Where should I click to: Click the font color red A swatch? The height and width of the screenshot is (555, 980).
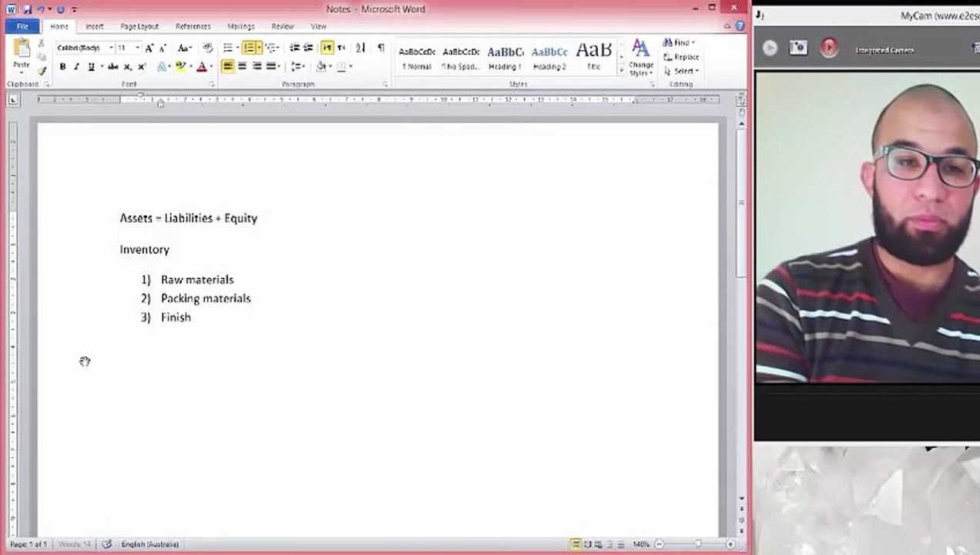click(201, 67)
